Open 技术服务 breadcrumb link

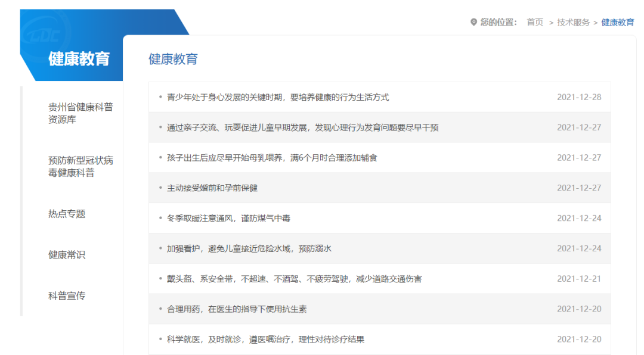coord(573,23)
